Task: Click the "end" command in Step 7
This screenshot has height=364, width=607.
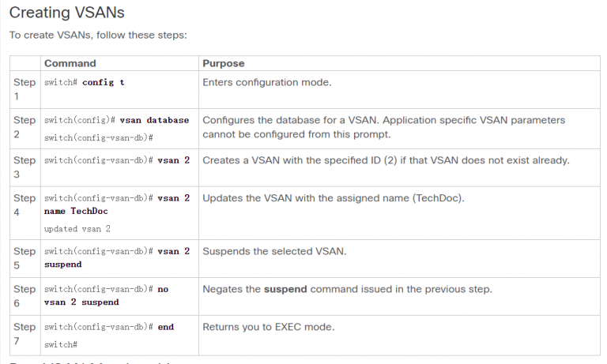Action: 166,327
